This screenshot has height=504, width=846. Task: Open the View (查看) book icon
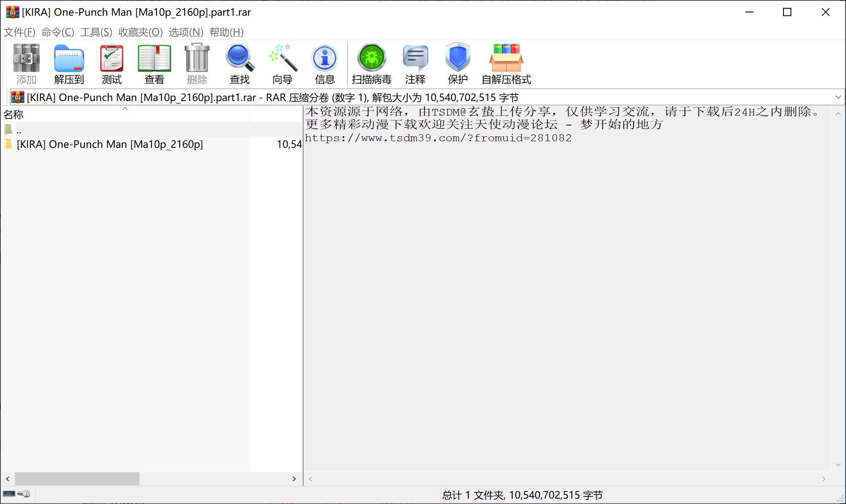(x=154, y=63)
